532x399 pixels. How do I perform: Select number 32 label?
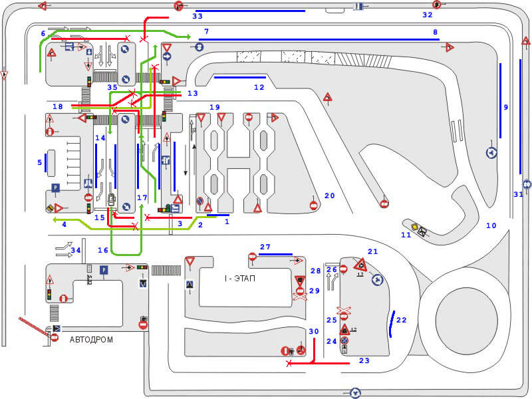(428, 15)
